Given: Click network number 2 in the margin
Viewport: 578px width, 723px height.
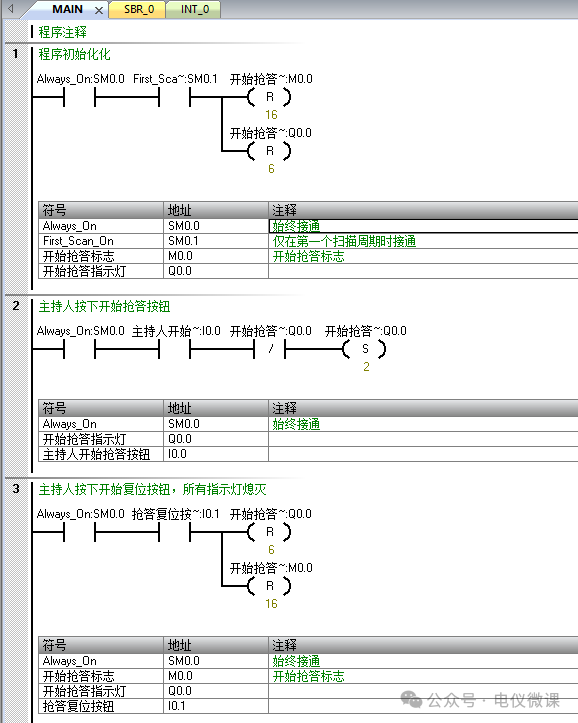Looking at the screenshot, I should (16, 306).
